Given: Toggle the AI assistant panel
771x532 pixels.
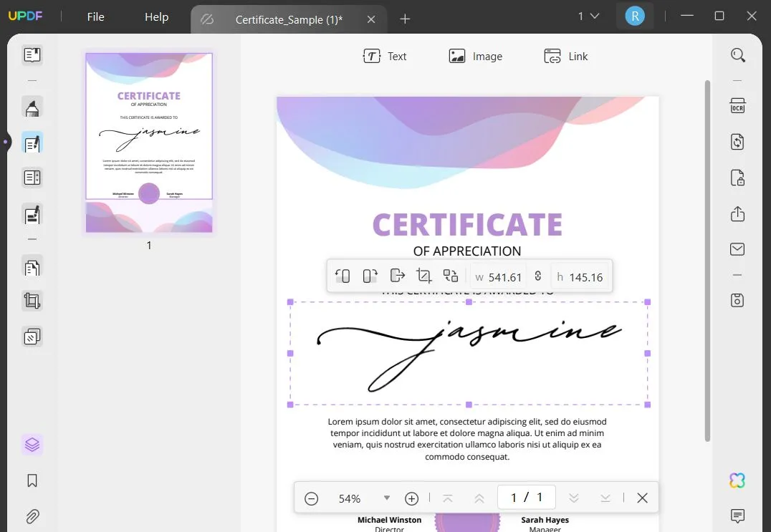Looking at the screenshot, I should point(737,480).
